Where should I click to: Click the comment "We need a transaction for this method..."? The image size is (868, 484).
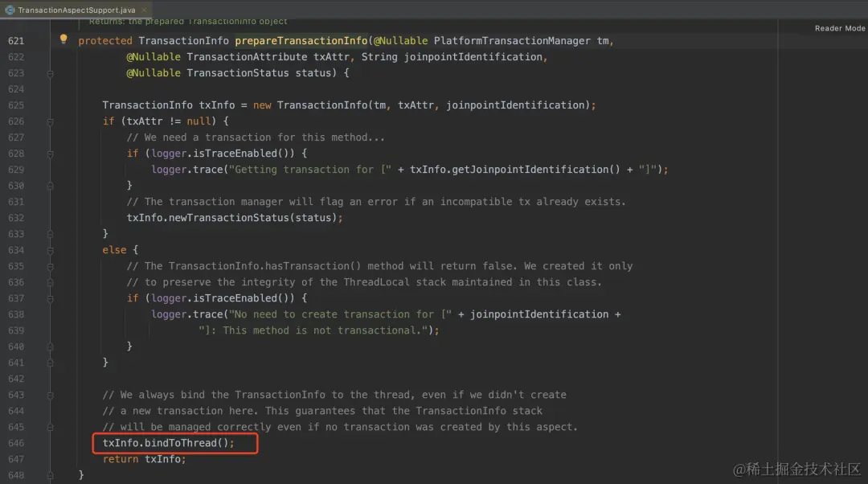point(256,137)
